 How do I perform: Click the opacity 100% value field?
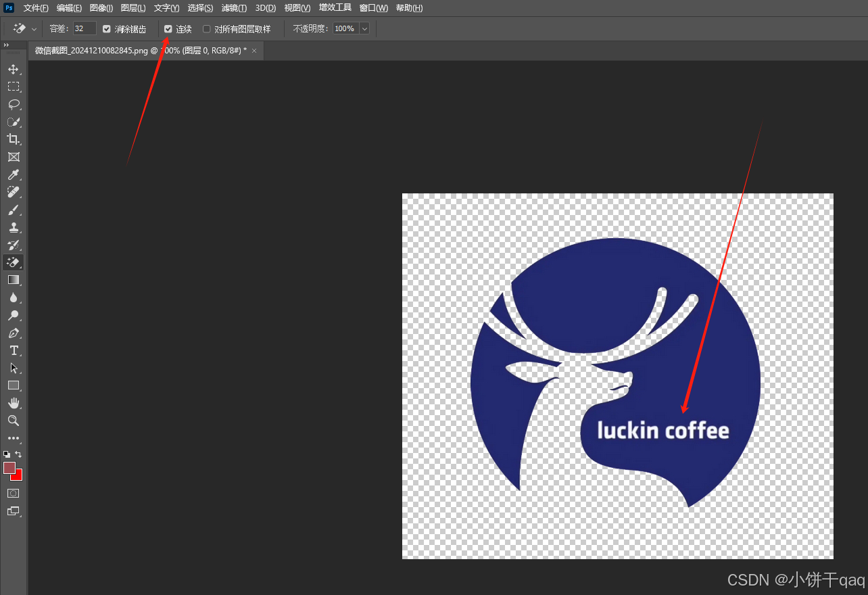tap(345, 29)
